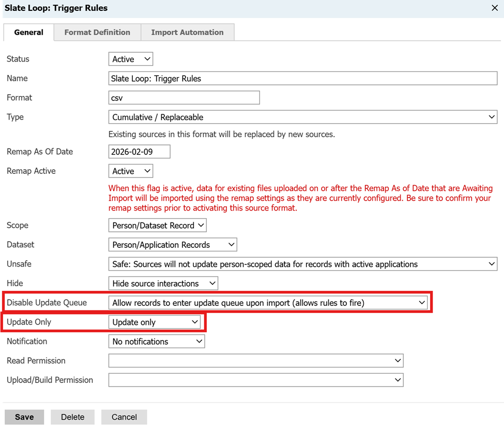
Task: Edit the Remap As Of Date field
Action: point(139,152)
